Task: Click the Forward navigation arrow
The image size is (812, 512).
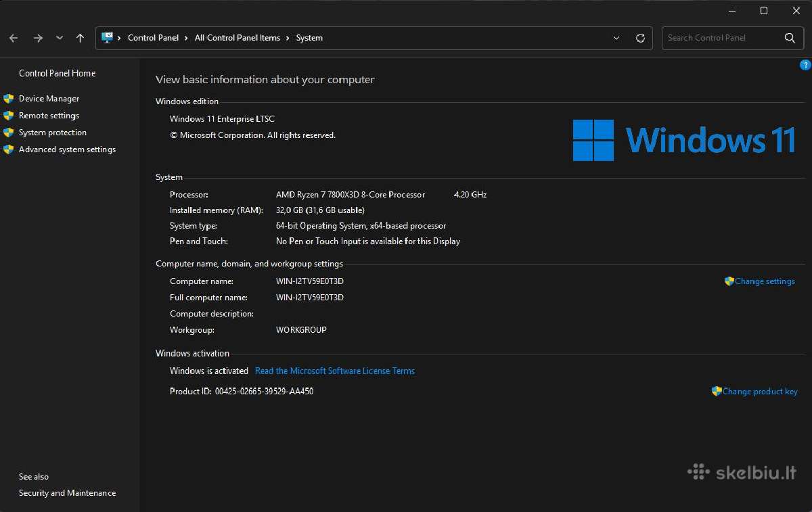Action: (x=38, y=39)
